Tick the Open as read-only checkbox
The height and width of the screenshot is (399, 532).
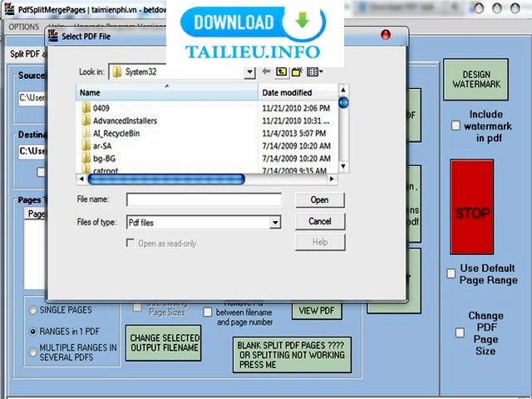pos(130,243)
